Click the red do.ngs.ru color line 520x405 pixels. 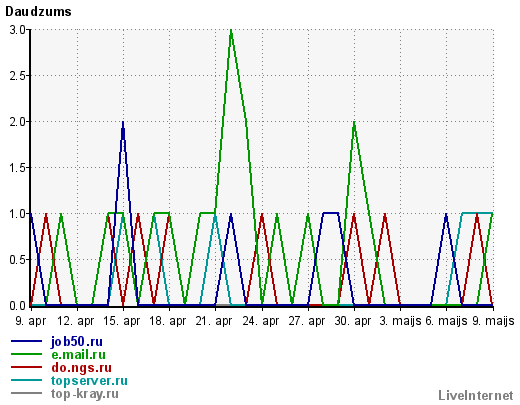27,367
